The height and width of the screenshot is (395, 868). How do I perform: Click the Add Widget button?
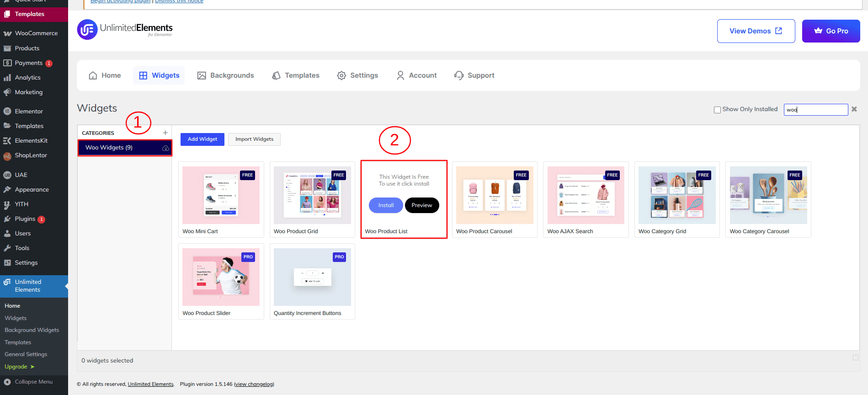pyautogui.click(x=202, y=139)
